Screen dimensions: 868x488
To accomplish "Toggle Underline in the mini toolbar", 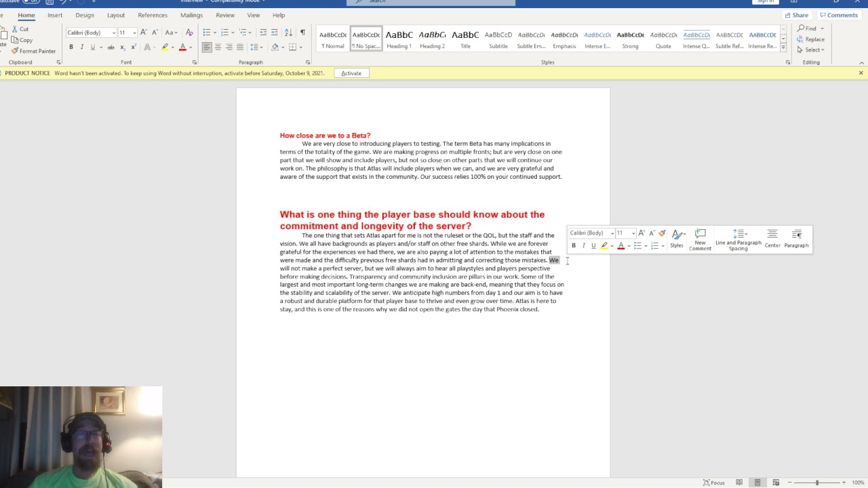I will pos(593,245).
